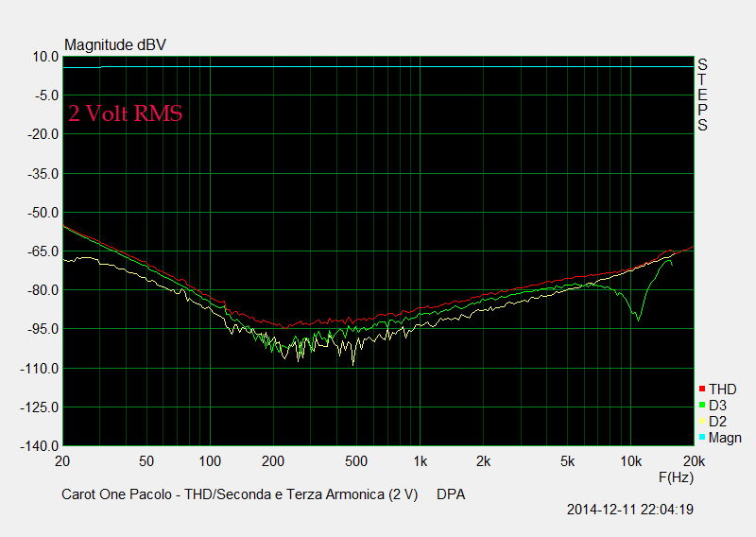Click the DPA label below the chart

[451, 494]
